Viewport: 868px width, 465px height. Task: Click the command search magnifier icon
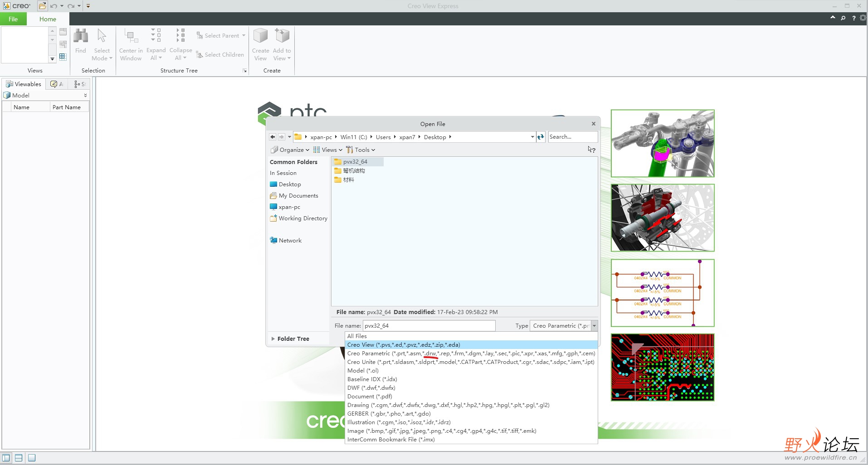843,18
